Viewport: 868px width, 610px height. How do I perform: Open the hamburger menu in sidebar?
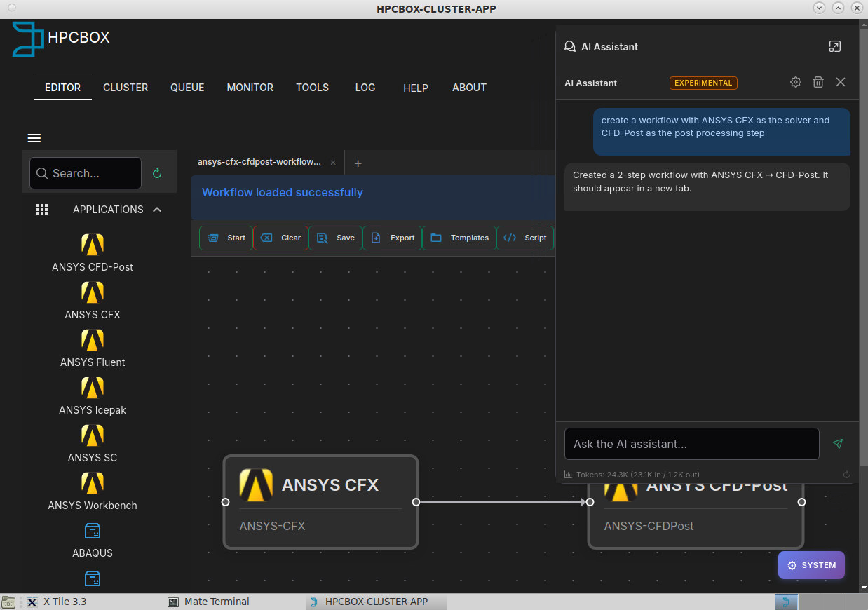[x=34, y=138]
